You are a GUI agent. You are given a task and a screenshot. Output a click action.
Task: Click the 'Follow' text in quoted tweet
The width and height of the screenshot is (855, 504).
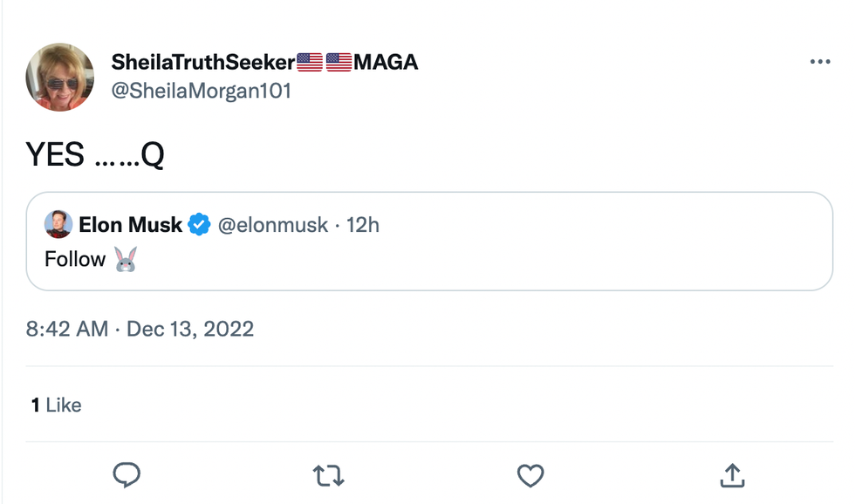coord(75,259)
